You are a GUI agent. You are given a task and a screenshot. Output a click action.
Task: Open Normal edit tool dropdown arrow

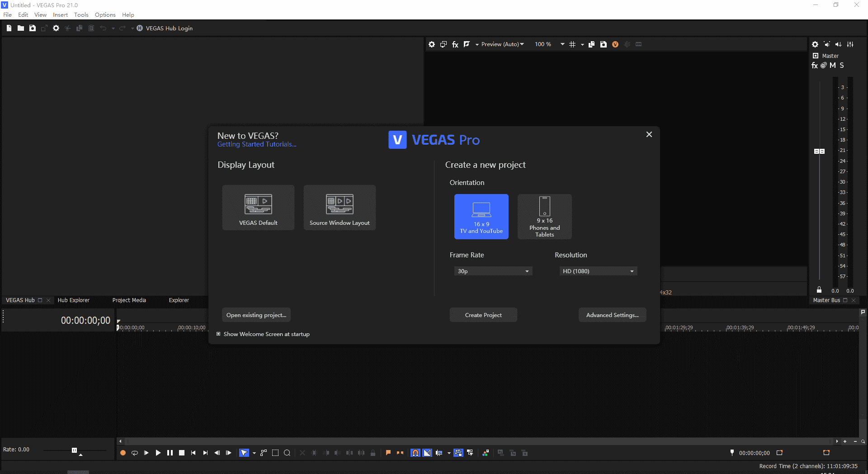(254, 453)
